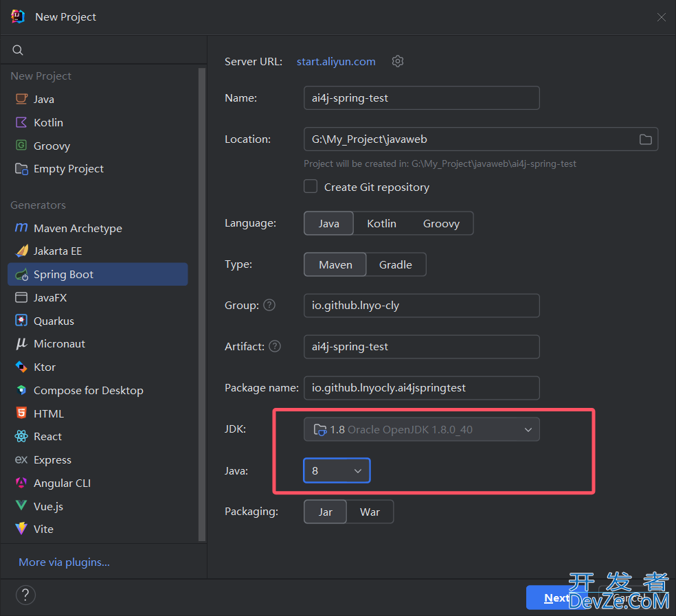This screenshot has height=616, width=676.
Task: Click the Vue.js V icon
Action: [21, 505]
